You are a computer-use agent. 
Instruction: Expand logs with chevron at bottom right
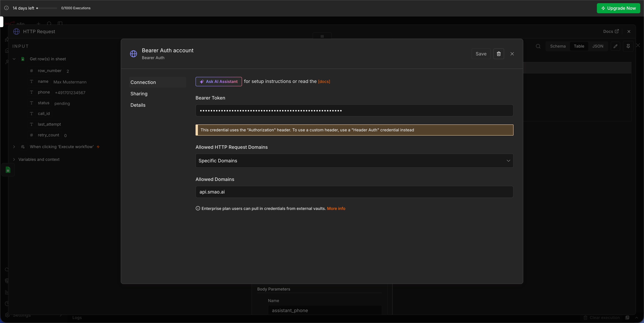636,317
